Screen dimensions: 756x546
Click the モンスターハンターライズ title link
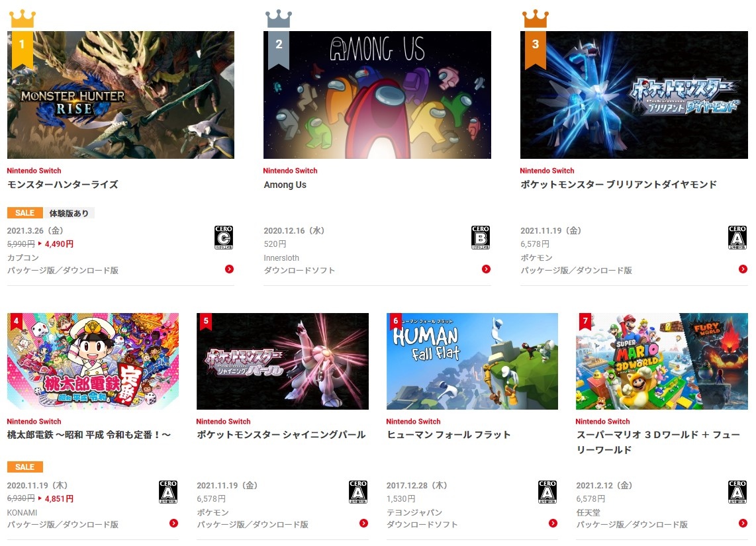point(63,185)
